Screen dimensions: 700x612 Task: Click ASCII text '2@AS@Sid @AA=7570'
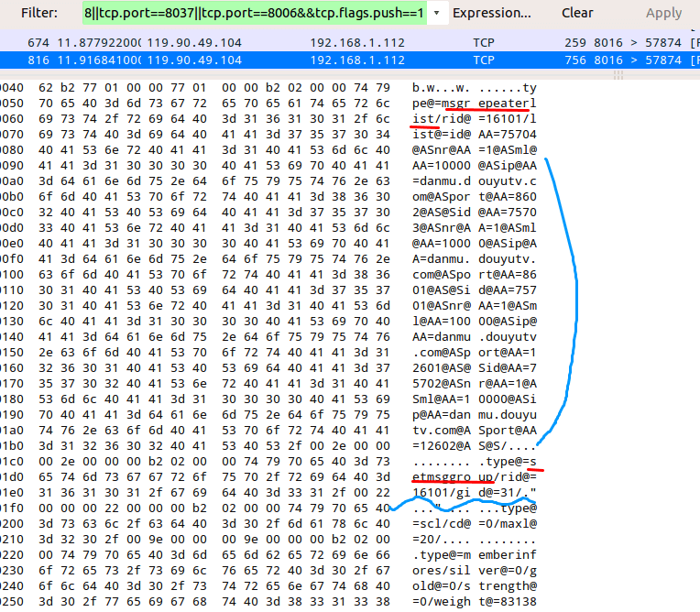point(474,213)
